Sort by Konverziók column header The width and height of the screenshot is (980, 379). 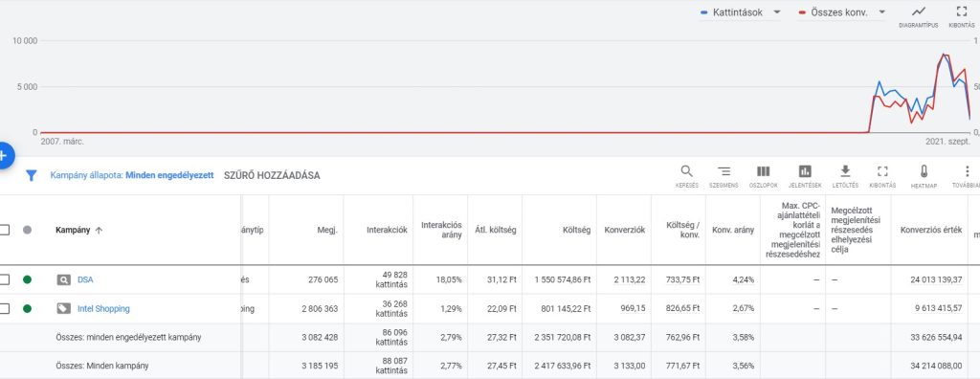point(624,230)
